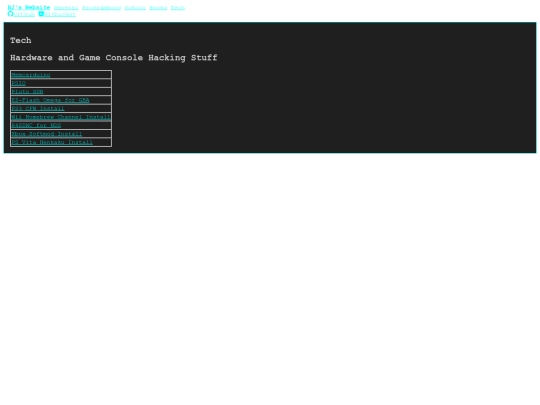
Task: Open EZ-Flash Omega for GBA link
Action: [x=51, y=100]
